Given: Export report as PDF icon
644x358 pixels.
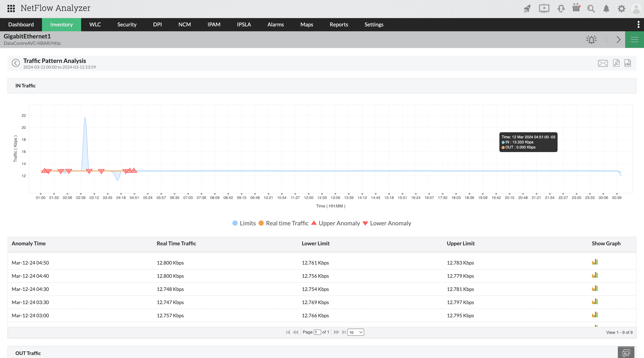Looking at the screenshot, I should [616, 63].
